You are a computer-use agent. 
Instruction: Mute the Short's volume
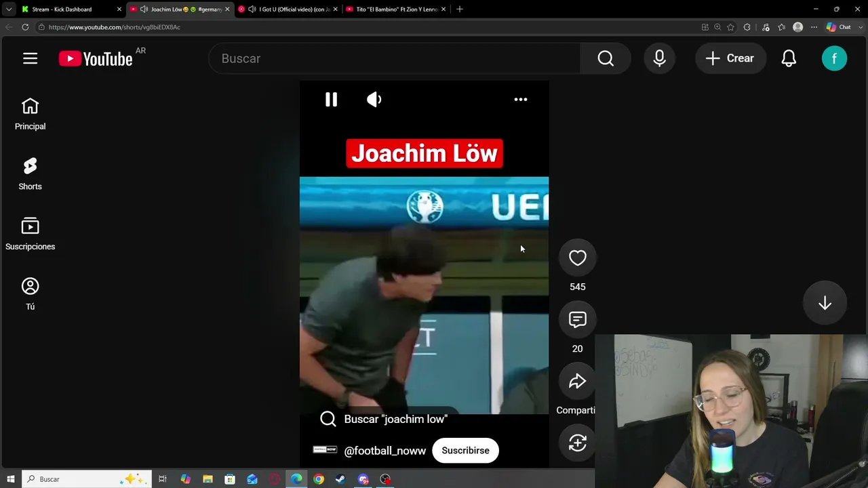click(x=374, y=100)
